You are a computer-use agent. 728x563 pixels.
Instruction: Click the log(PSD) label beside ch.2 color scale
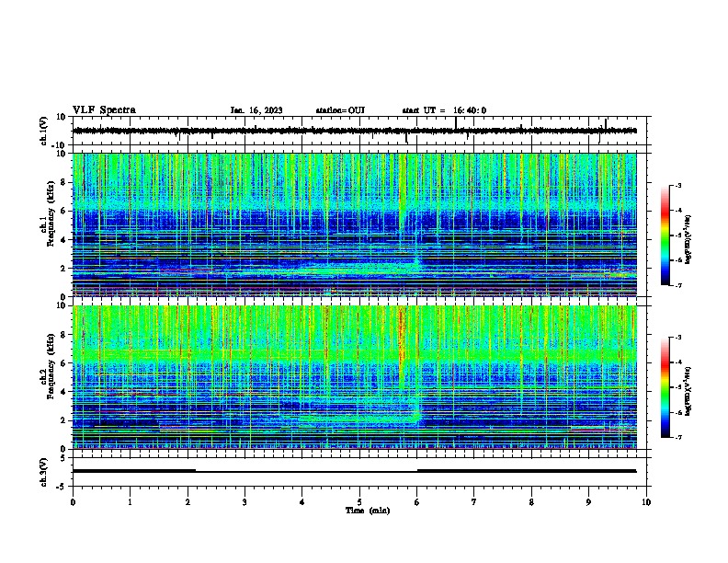(x=688, y=391)
